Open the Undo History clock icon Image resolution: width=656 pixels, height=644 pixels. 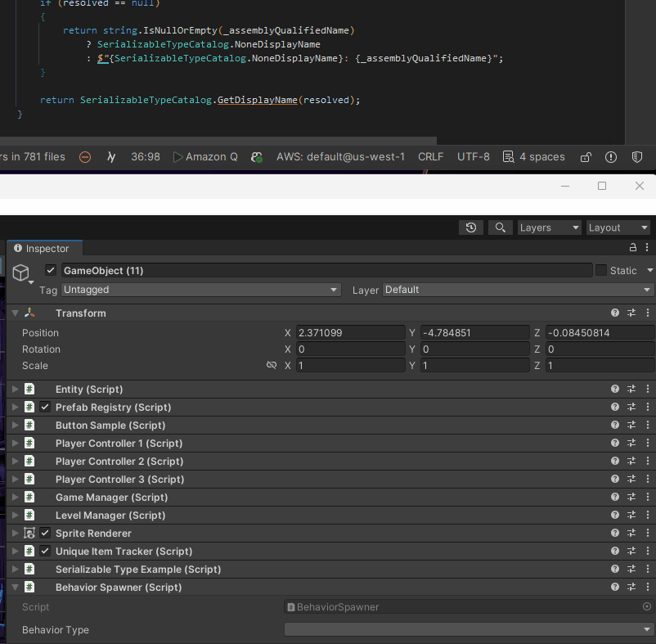[x=471, y=227]
